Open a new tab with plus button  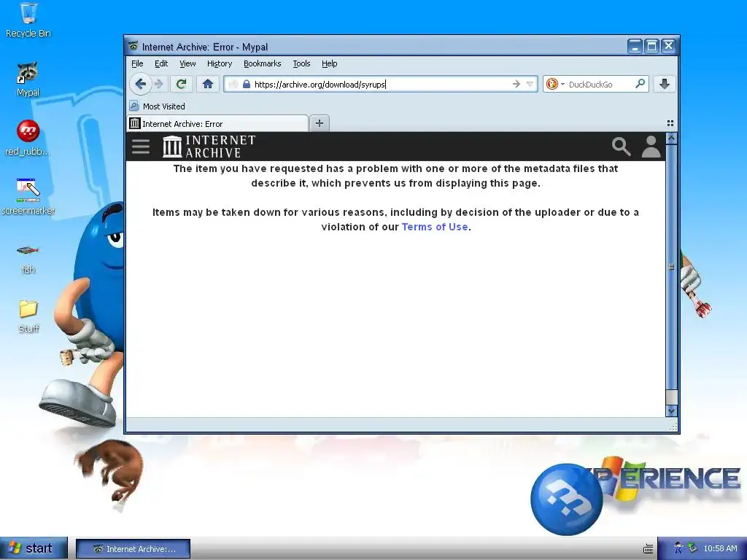click(320, 123)
